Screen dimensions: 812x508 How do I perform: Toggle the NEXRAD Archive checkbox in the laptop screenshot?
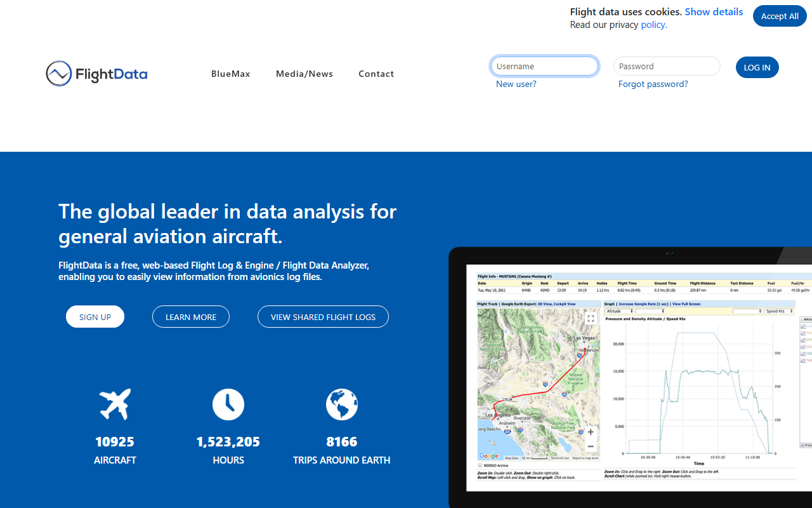pyautogui.click(x=480, y=465)
